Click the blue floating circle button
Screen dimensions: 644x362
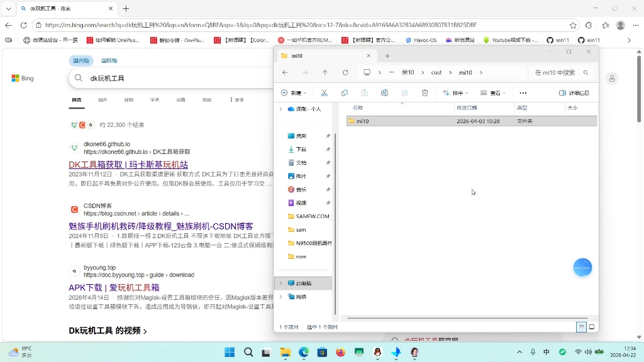[x=582, y=268]
